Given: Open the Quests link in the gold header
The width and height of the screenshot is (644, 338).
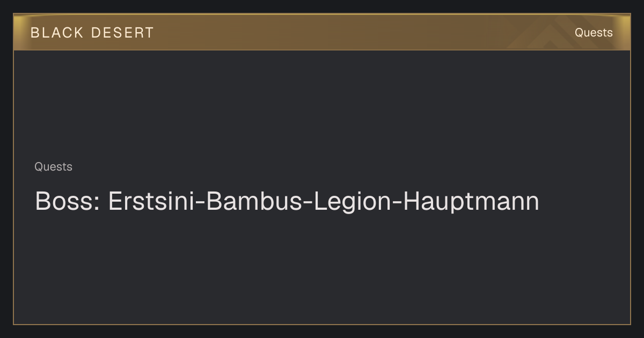Looking at the screenshot, I should coord(594,33).
